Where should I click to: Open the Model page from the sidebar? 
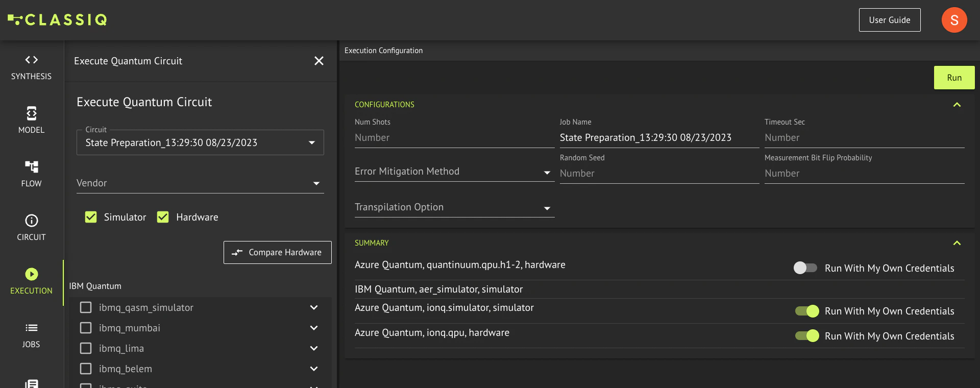31,121
